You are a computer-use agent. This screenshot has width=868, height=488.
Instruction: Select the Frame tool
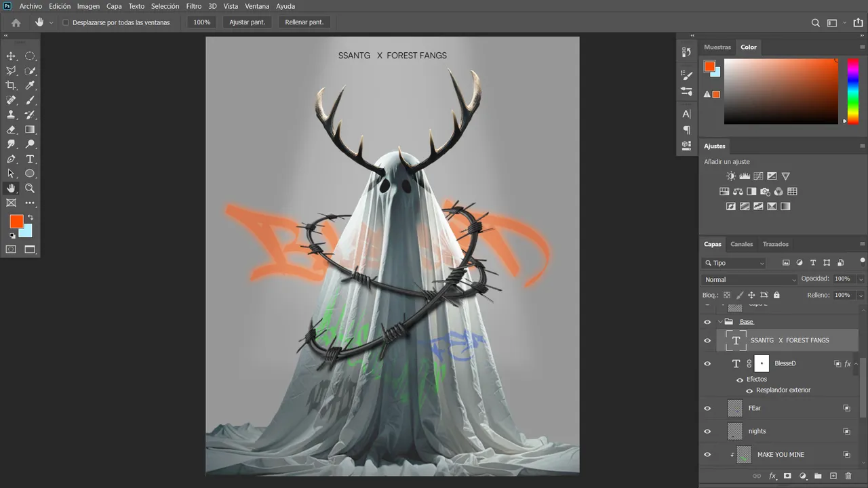tap(11, 203)
